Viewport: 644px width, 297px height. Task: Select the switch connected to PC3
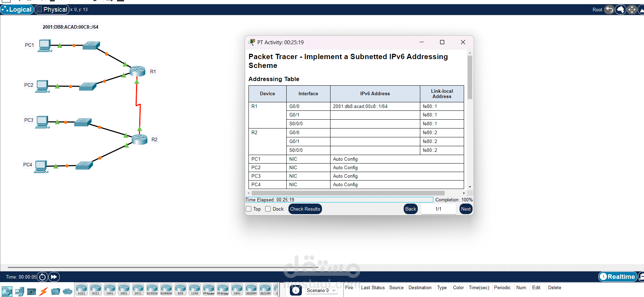[x=83, y=122]
